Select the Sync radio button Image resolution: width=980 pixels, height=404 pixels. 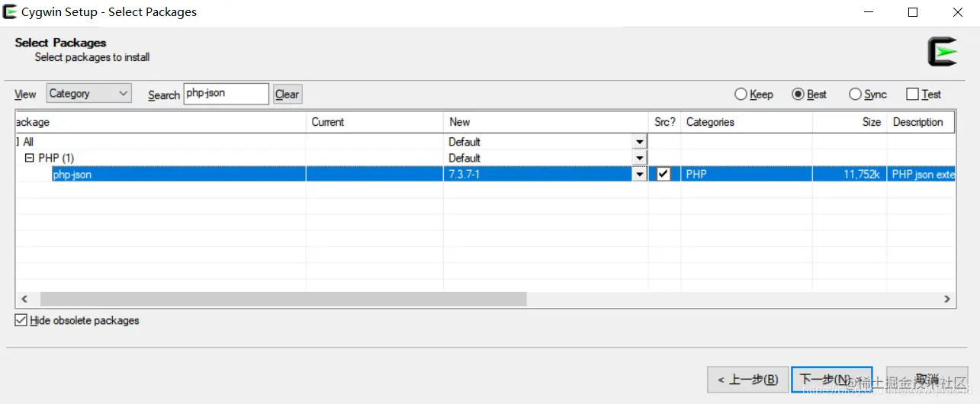(855, 95)
